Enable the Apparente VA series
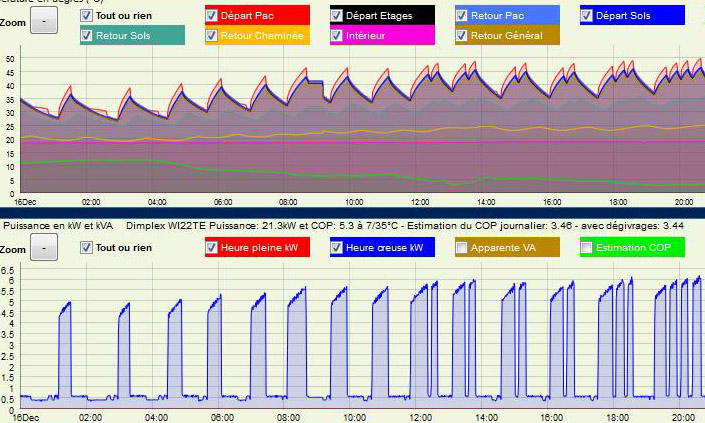This screenshot has height=423, width=705. pyautogui.click(x=461, y=248)
